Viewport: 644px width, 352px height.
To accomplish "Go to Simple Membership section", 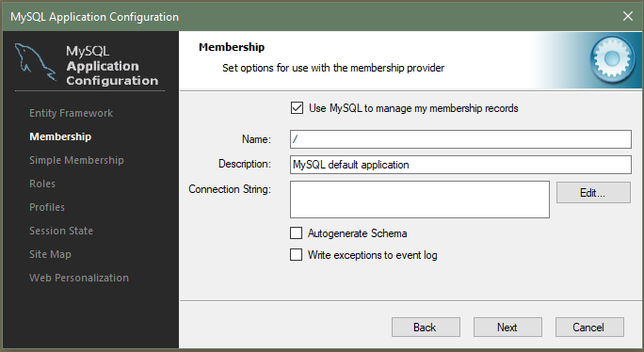I will (x=76, y=160).
